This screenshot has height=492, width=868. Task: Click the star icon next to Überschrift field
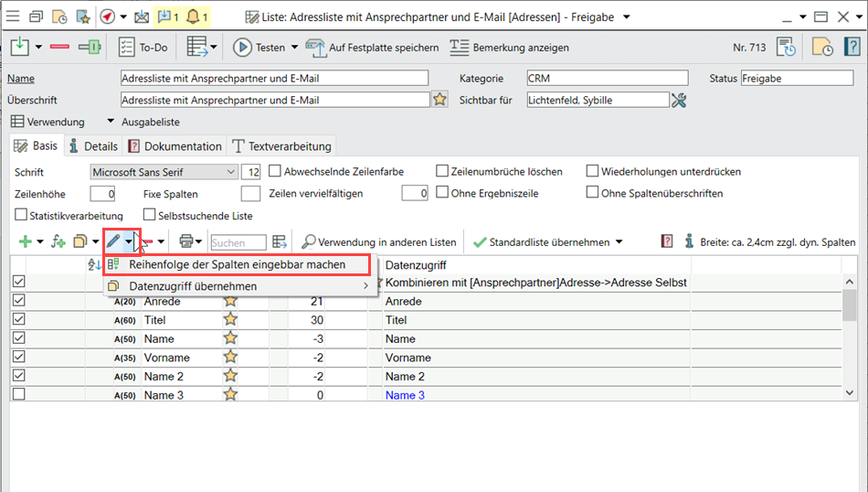click(x=440, y=100)
